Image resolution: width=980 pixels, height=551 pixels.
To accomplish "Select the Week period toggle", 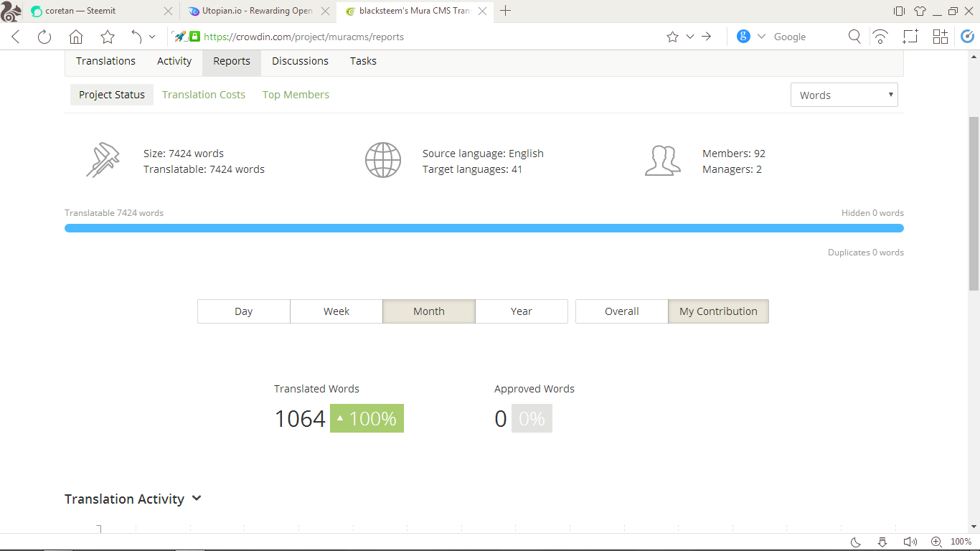I will click(336, 311).
